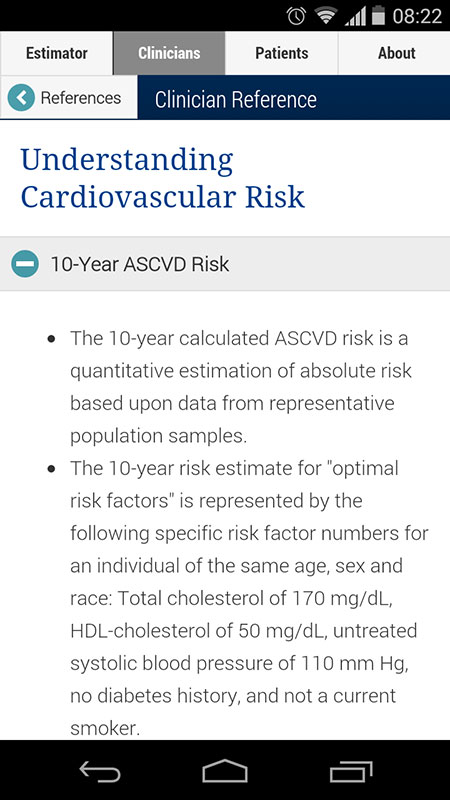The image size is (450, 800).
Task: Open the Estimator tab
Action: pyautogui.click(x=57, y=53)
